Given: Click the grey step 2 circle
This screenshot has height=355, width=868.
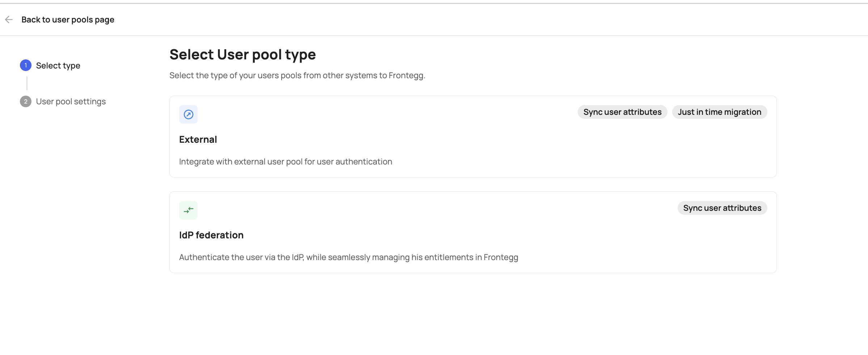Looking at the screenshot, I should [x=26, y=101].
